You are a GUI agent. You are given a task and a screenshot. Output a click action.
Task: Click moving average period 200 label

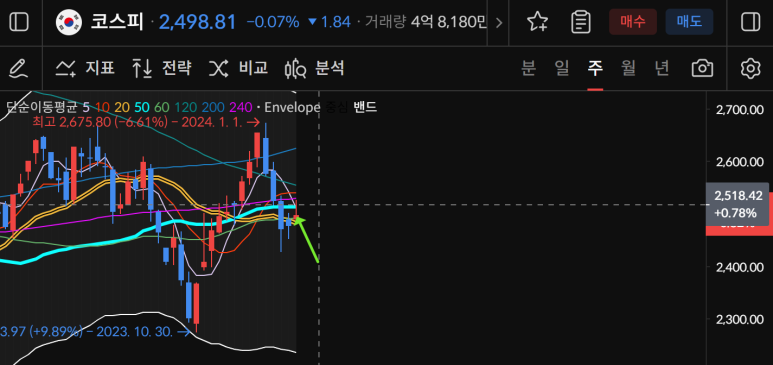click(213, 107)
